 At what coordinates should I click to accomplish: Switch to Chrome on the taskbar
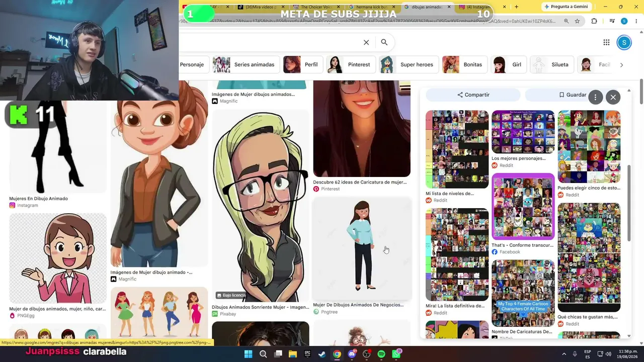pos(337,354)
